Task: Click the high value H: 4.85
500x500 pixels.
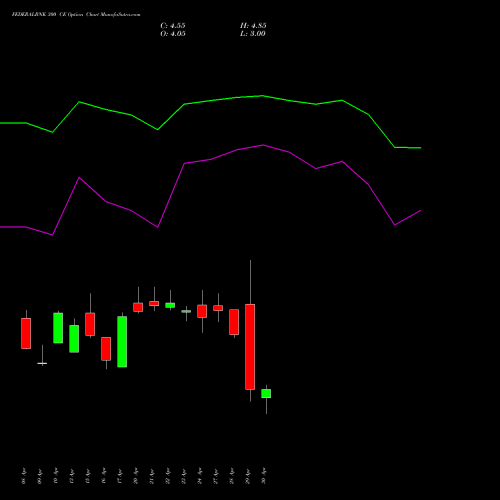Action: click(253, 26)
